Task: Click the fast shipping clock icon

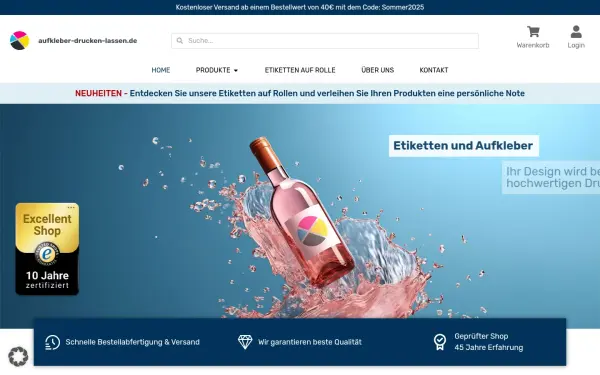Action: click(x=52, y=342)
